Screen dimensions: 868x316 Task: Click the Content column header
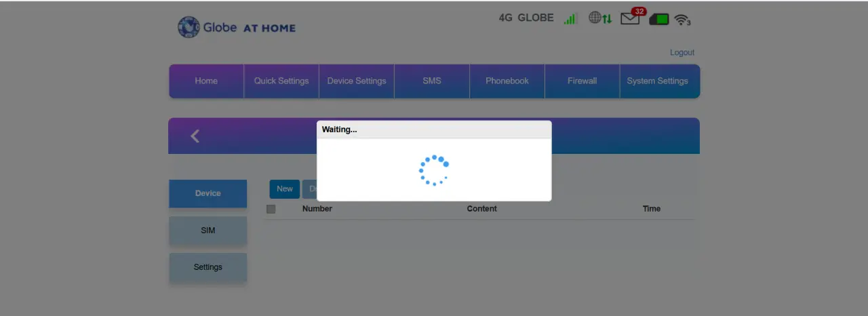pos(482,209)
